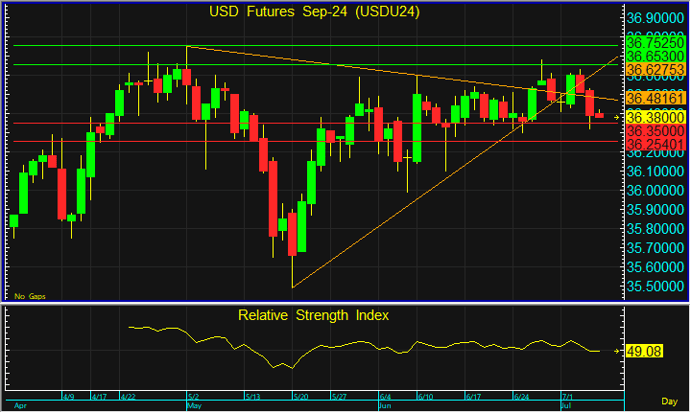
Task: Click the yellow last-price arrow marker
Action: pyautogui.click(x=615, y=118)
